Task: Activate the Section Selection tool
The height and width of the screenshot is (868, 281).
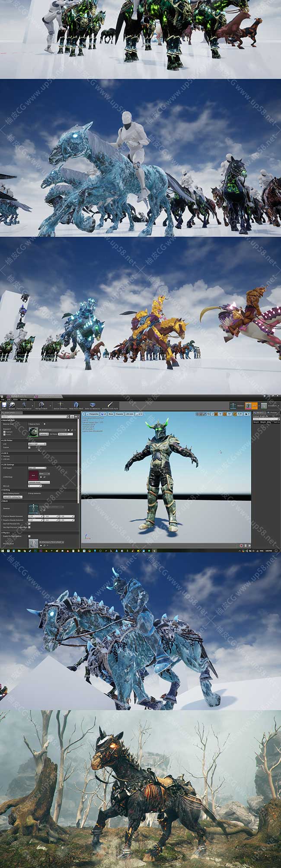Action: click(60, 405)
